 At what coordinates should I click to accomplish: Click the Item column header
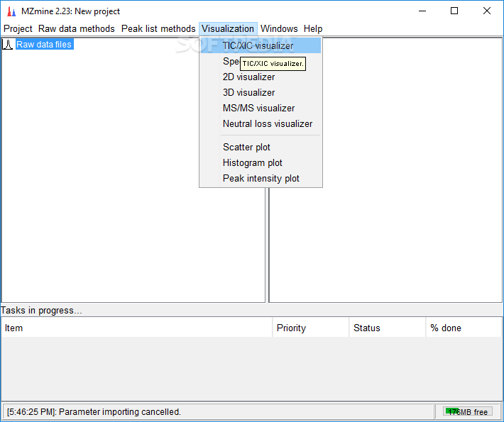coord(137,328)
